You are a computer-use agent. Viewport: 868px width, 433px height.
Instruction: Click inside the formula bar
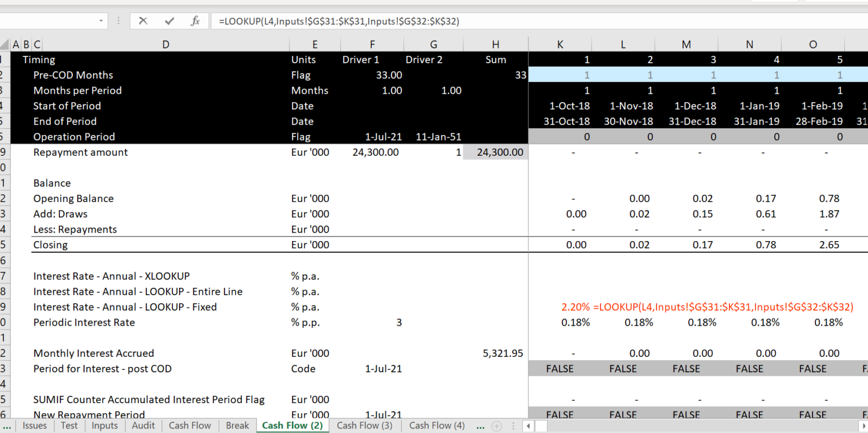pos(396,21)
